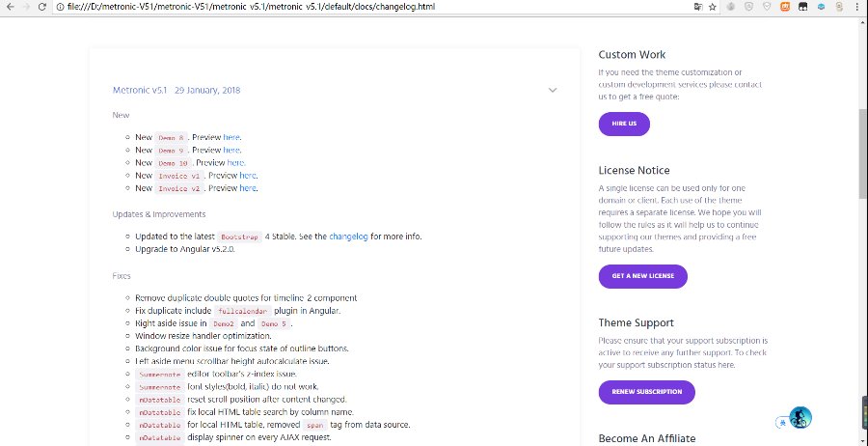Click the RENEW SUBSCRIPTION button
The width and height of the screenshot is (868, 446).
pos(646,392)
